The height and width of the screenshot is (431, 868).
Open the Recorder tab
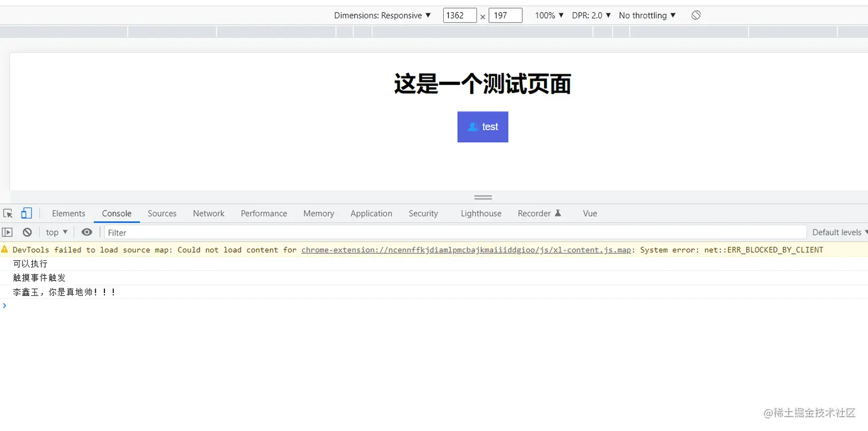(x=539, y=213)
